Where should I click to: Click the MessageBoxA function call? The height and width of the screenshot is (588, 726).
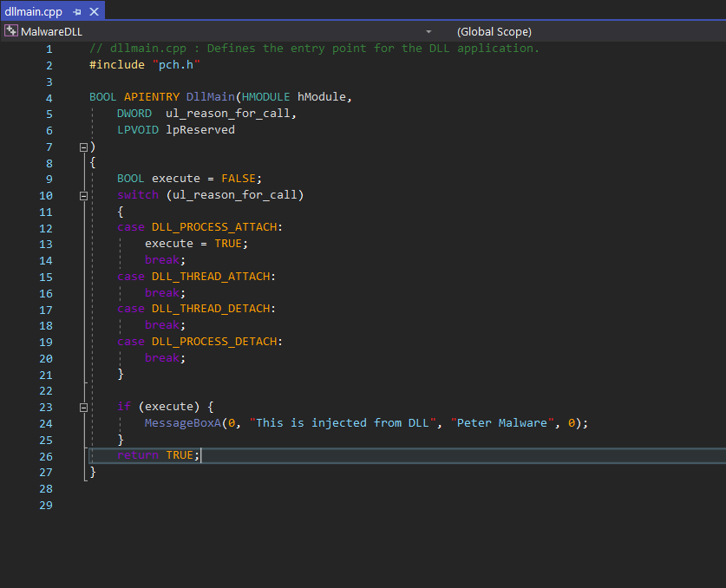183,423
